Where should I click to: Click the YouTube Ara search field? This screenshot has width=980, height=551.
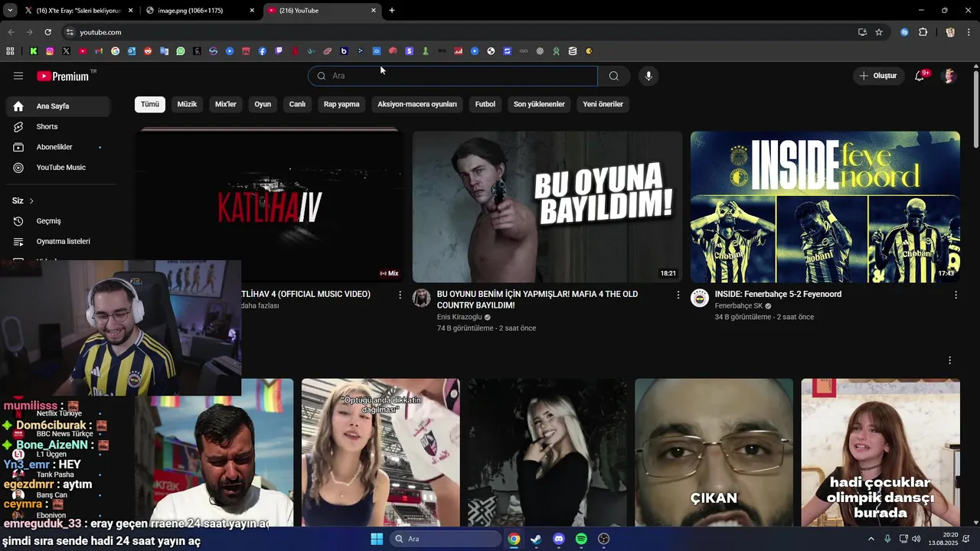point(453,76)
